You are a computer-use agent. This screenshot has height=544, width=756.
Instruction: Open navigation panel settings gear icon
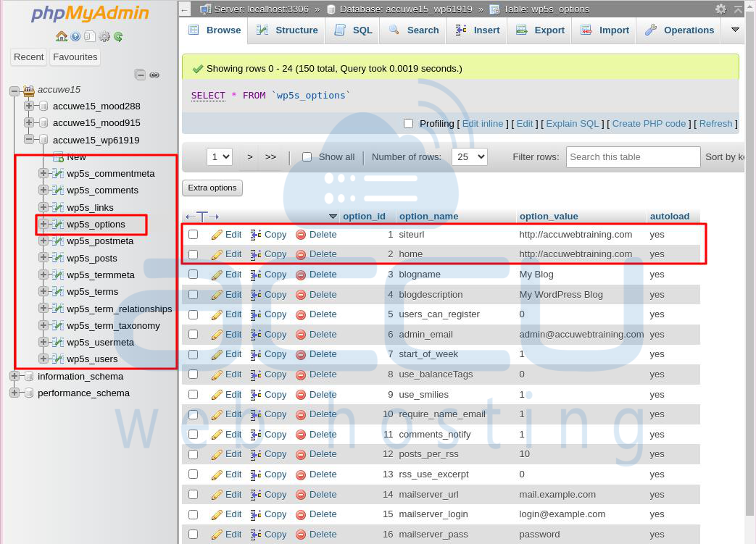(x=104, y=36)
